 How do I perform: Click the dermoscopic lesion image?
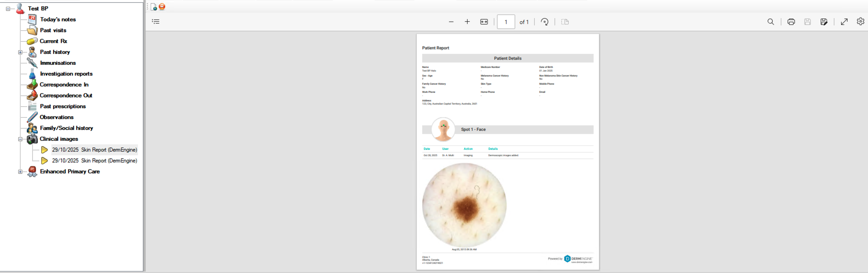[464, 205]
